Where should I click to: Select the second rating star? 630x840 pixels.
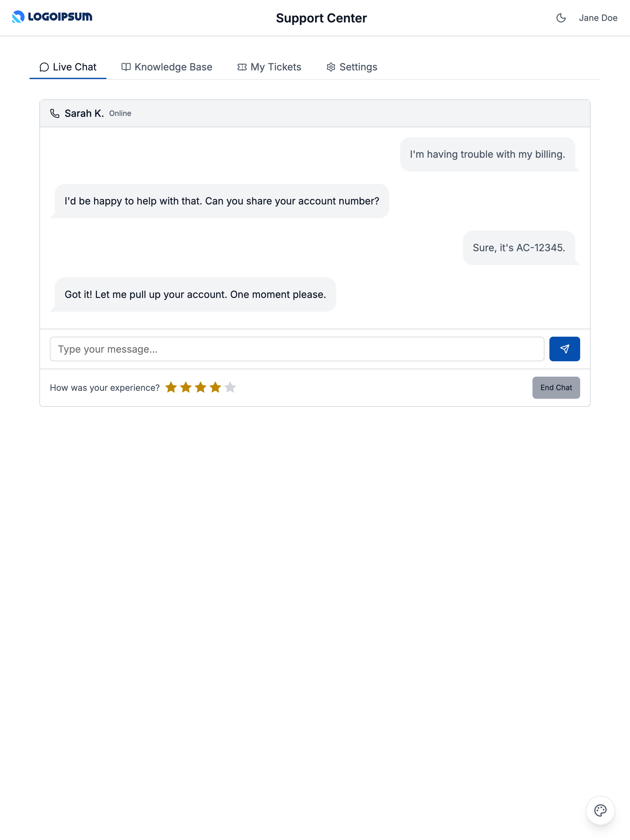point(186,387)
